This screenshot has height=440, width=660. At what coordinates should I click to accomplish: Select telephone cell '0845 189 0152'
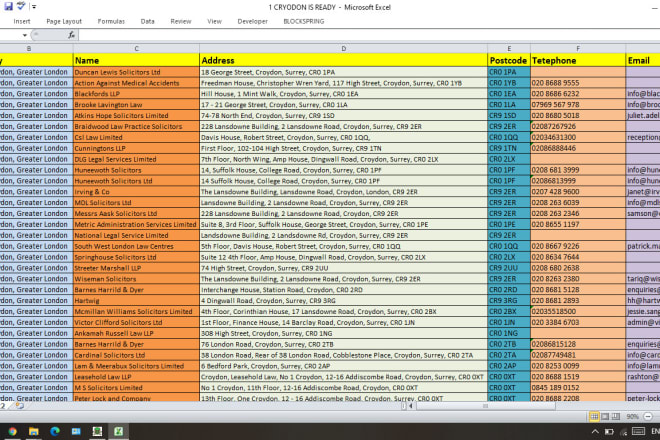coord(578,388)
